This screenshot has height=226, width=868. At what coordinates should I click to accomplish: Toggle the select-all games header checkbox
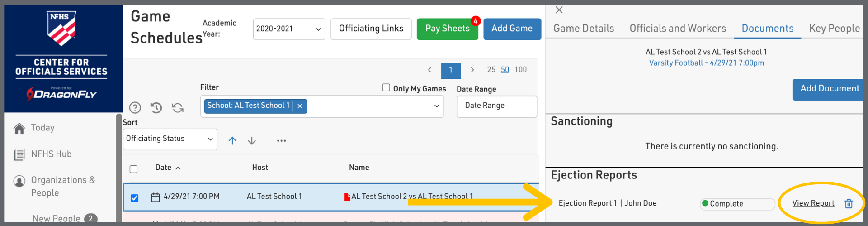point(133,169)
